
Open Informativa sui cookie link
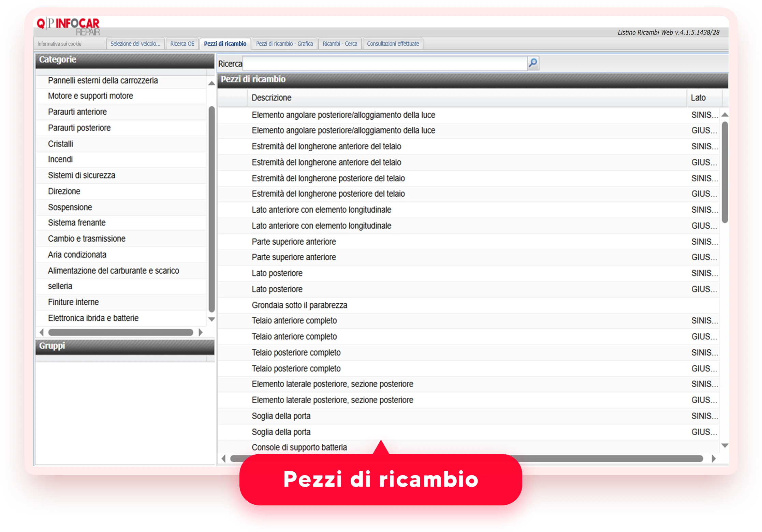click(x=59, y=44)
